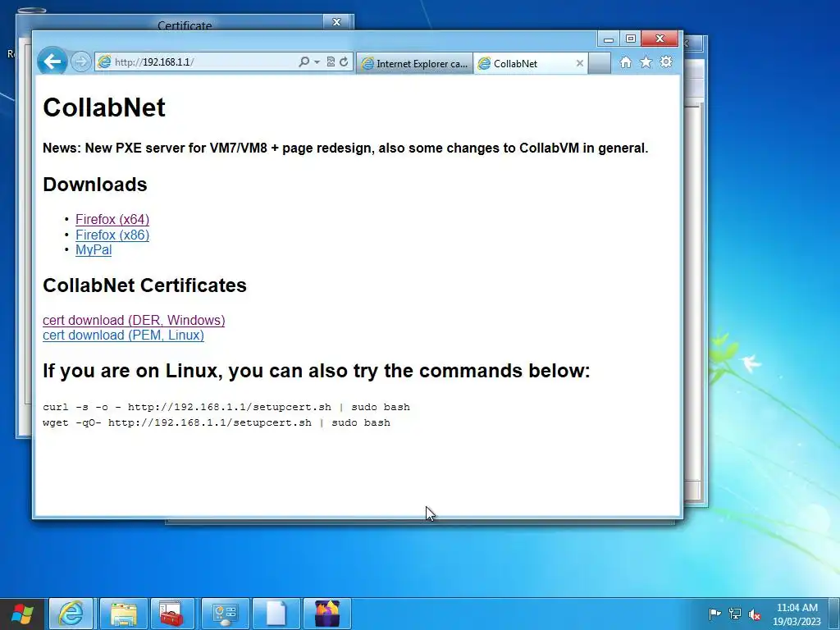Click the network status tray icon
Image resolution: width=840 pixels, height=630 pixels.
click(x=735, y=614)
